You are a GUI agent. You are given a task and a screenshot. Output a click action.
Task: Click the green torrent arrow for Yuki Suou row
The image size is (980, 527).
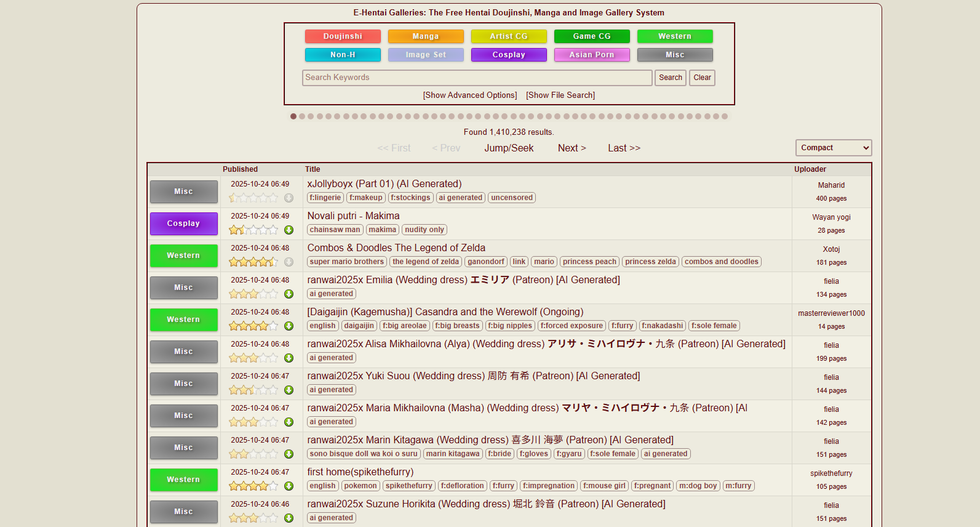(x=289, y=390)
